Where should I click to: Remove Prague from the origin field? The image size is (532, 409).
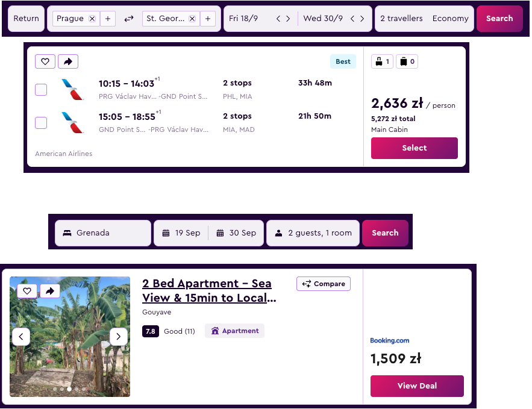click(x=92, y=19)
